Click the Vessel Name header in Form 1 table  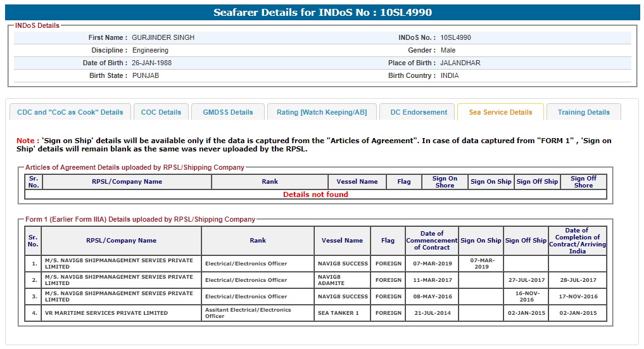[342, 241]
